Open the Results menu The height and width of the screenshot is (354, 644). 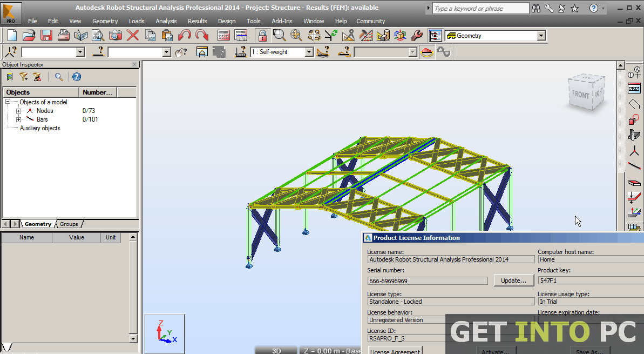(x=197, y=21)
